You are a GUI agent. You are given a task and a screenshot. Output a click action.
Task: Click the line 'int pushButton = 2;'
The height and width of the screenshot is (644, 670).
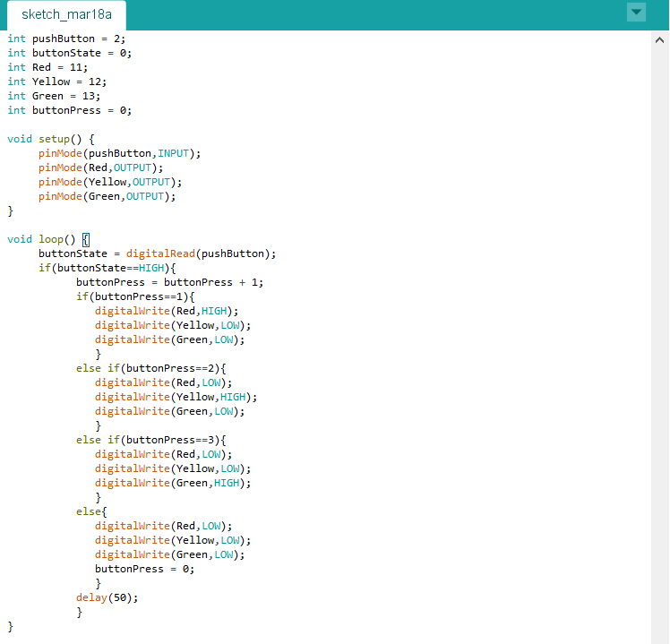[x=66, y=39]
